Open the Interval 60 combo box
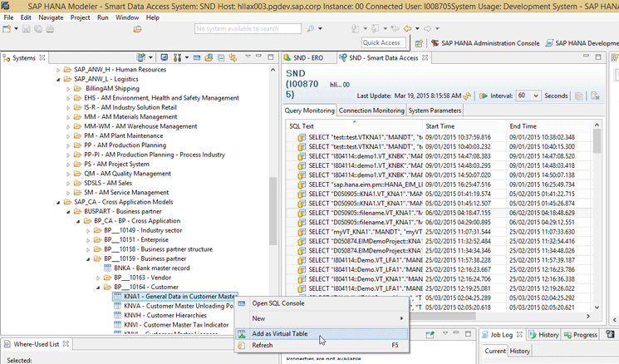Viewport: 619px width, 364px height. [x=528, y=96]
